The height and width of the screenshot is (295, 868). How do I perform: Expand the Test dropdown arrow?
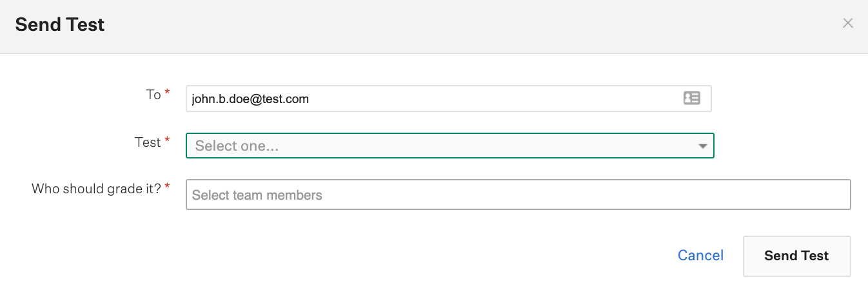[x=703, y=146]
